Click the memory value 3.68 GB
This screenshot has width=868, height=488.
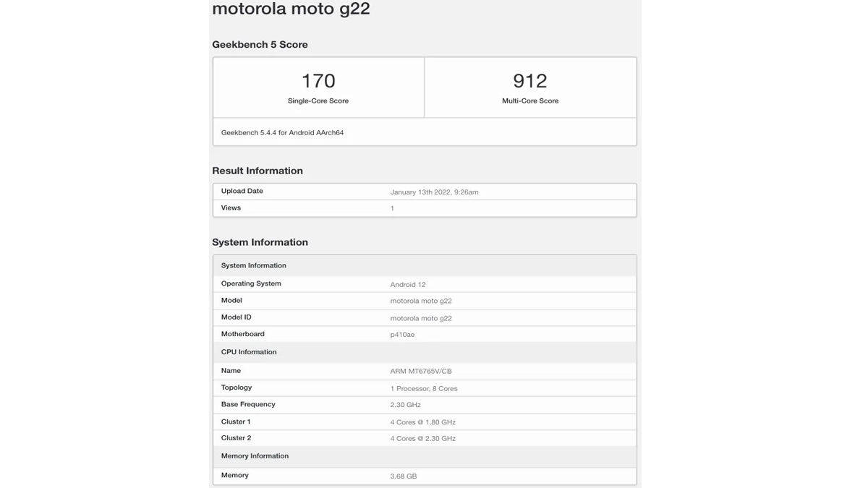tap(404, 476)
